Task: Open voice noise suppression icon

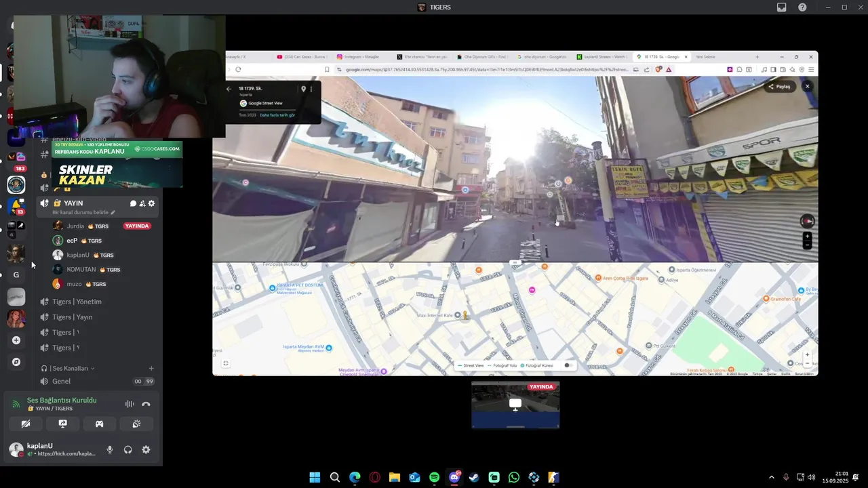Action: 130,404
